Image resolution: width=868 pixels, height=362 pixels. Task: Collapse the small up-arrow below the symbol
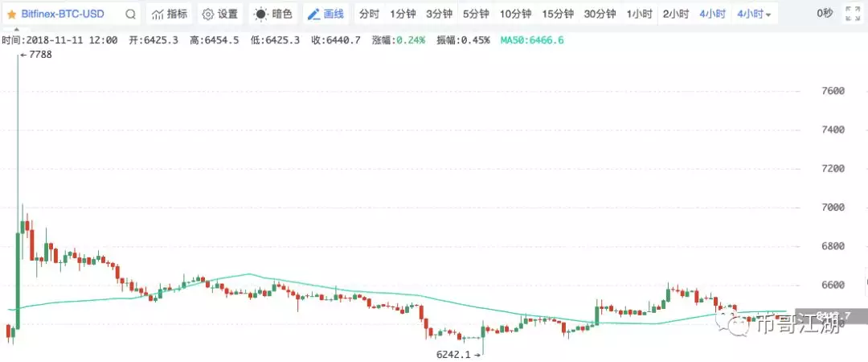(x=16, y=29)
